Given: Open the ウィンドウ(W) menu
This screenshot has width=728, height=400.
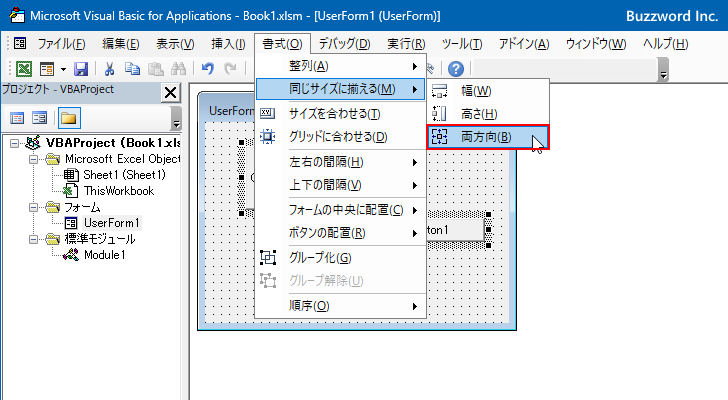Looking at the screenshot, I should coord(596,44).
